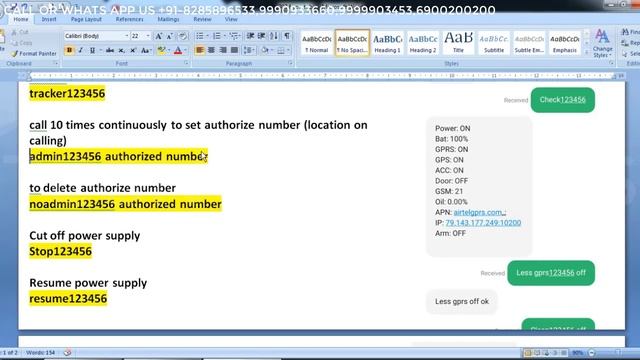The width and height of the screenshot is (640, 360).
Task: Toggle Center alignment button
Action: click(211, 50)
